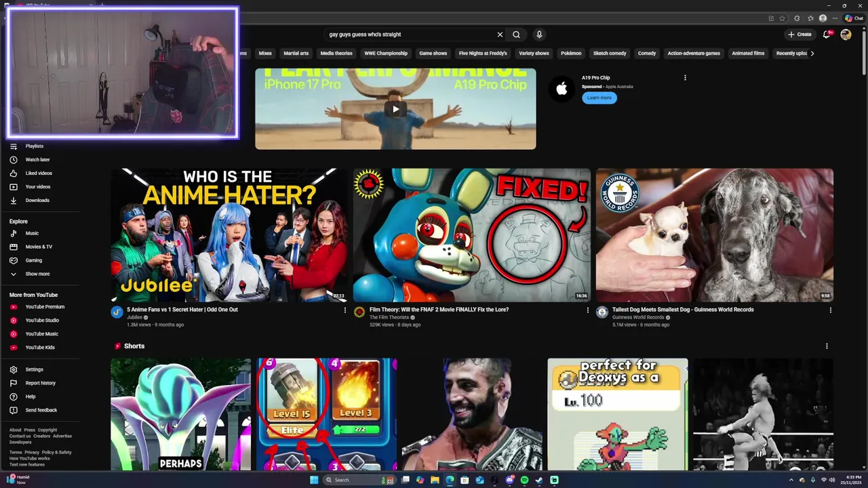Select the Mixes chip
This screenshot has height=488, width=868.
[265, 54]
